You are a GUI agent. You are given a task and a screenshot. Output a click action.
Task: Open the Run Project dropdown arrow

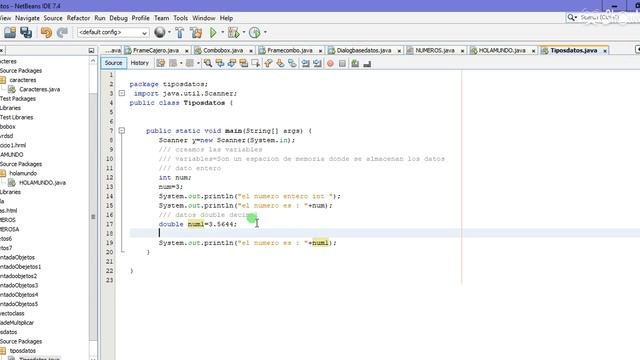(222, 32)
